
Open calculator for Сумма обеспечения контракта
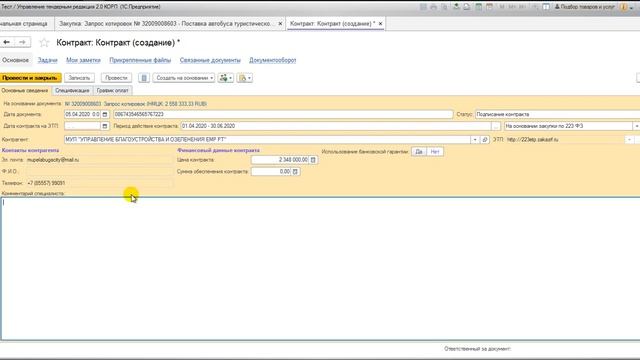(x=295, y=172)
